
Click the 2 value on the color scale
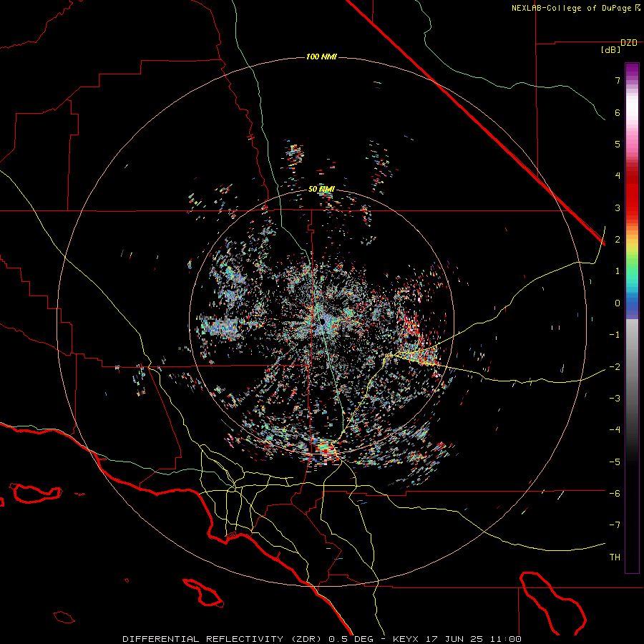click(x=618, y=240)
